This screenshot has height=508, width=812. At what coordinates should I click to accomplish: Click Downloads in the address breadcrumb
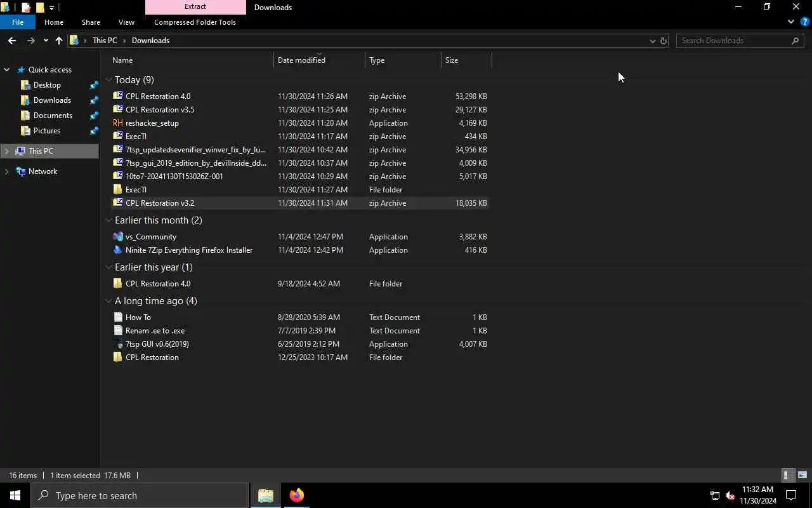click(150, 40)
